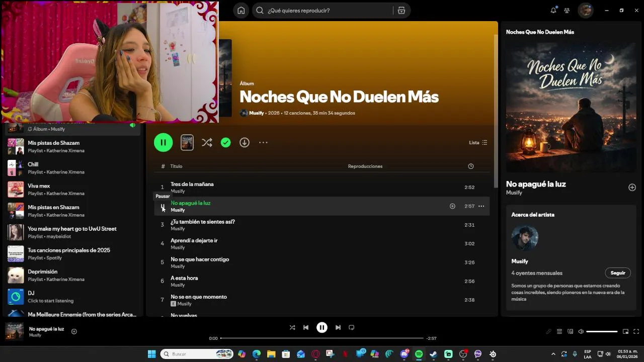Screen dimensions: 644x362
Task: Open the Musify artist link in album header
Action: 256,113
